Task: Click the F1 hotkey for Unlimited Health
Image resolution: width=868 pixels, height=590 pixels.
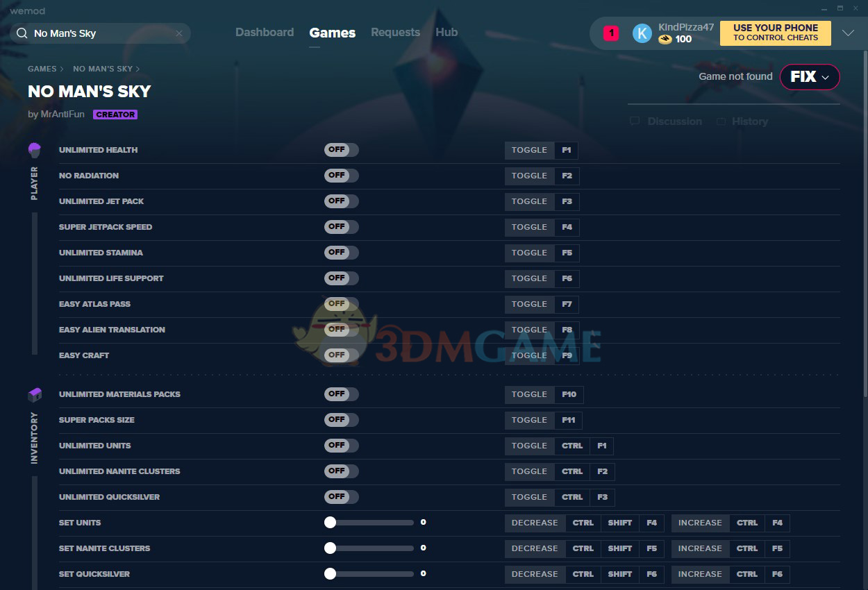Action: pyautogui.click(x=567, y=150)
